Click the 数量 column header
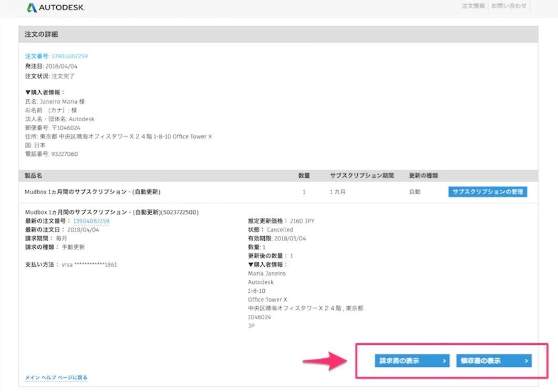This screenshot has height=392, width=558. [x=304, y=176]
